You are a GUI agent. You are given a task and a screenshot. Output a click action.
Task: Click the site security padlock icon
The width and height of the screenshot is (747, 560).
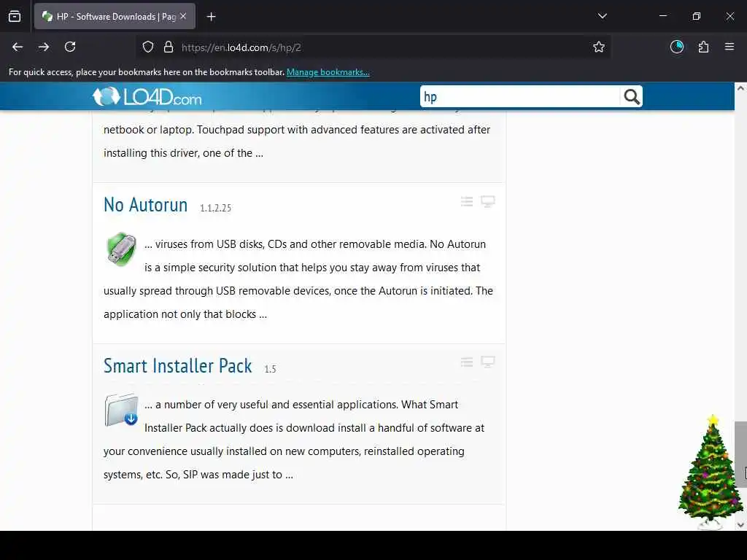click(169, 47)
